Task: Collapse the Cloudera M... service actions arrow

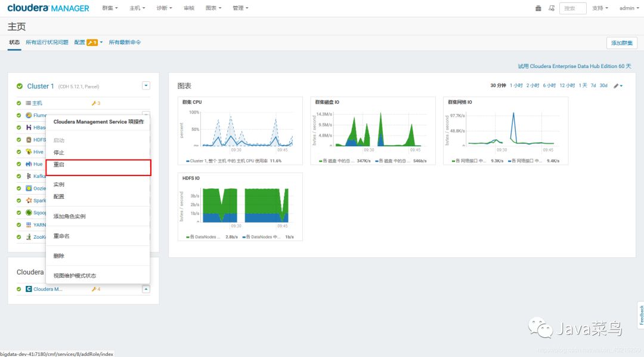Action: (x=146, y=289)
